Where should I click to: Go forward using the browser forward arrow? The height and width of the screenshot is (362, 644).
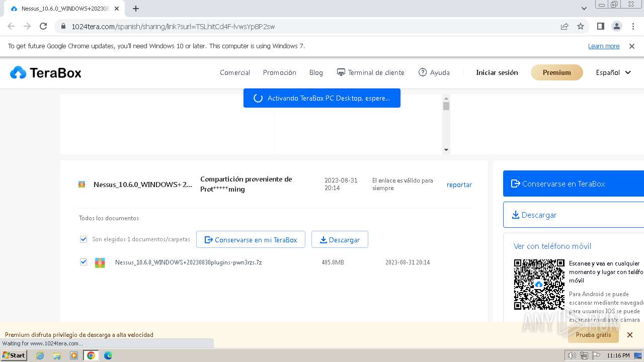tap(27, 26)
